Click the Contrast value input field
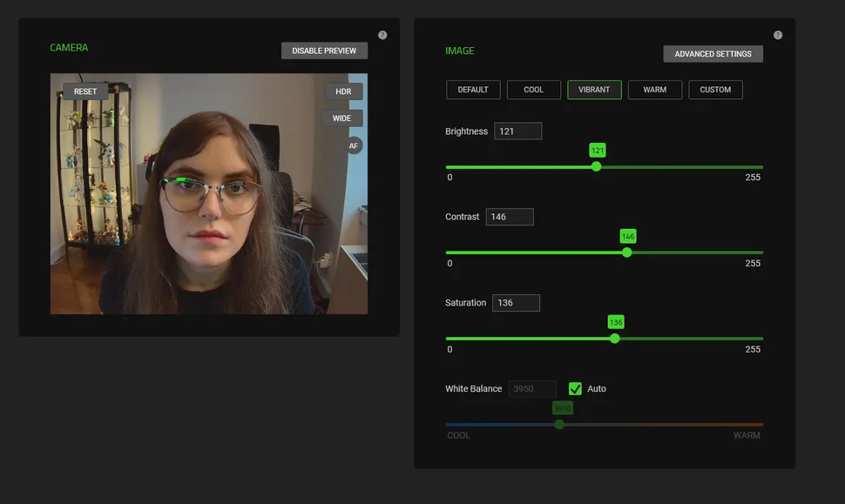The height and width of the screenshot is (504, 845). [x=509, y=217]
